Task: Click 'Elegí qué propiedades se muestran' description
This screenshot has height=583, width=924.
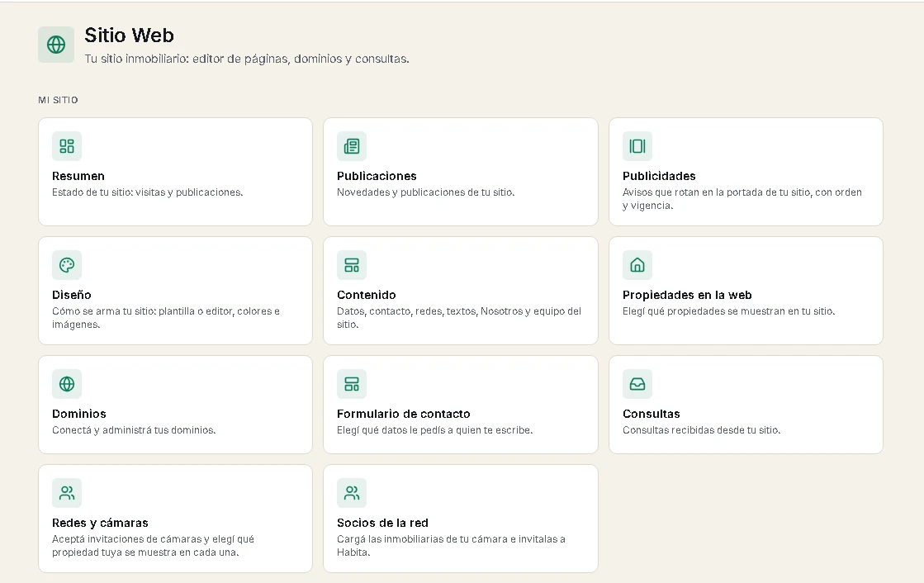Action: [728, 311]
